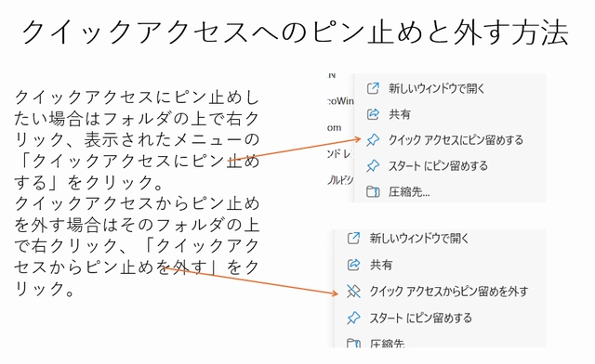Screen dimensions: 595x364
Task: Click the compress folder icon beside 圧縮先... in upper menu
Action: (373, 191)
